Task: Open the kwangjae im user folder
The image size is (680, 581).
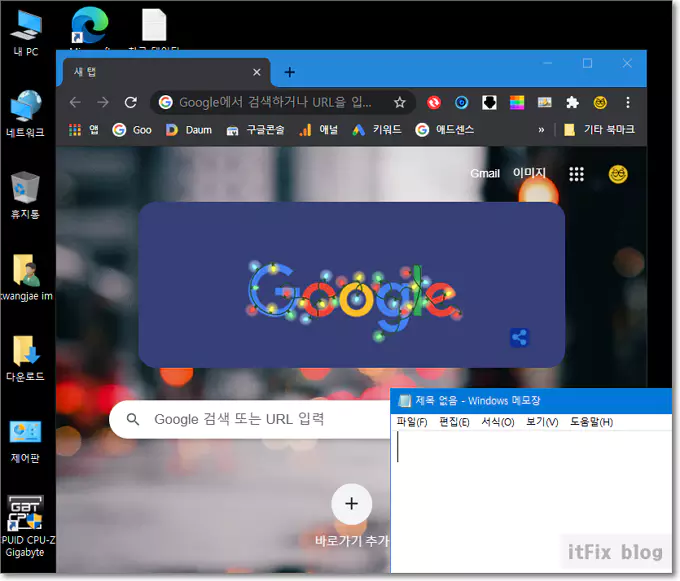Action: [26, 277]
